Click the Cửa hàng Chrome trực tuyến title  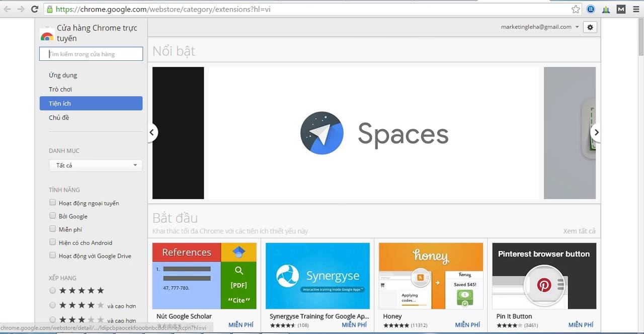(97, 33)
